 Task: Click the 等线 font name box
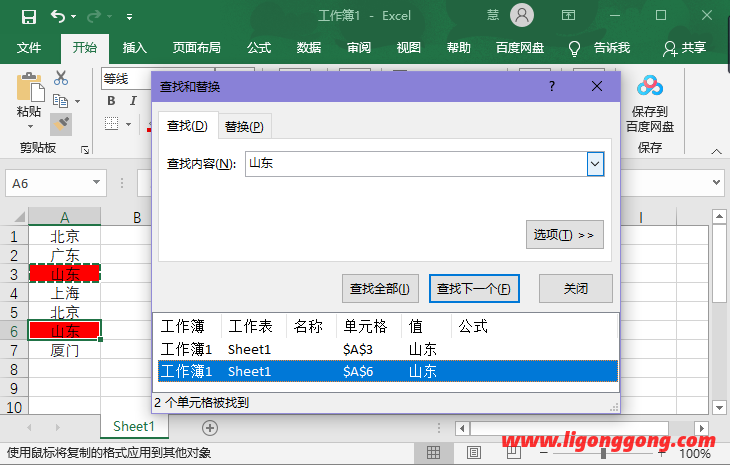pos(126,79)
